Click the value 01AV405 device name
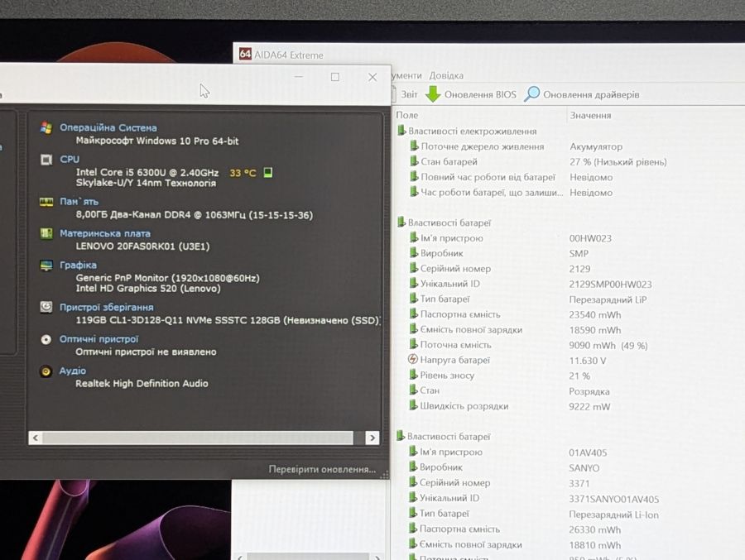 (x=588, y=452)
